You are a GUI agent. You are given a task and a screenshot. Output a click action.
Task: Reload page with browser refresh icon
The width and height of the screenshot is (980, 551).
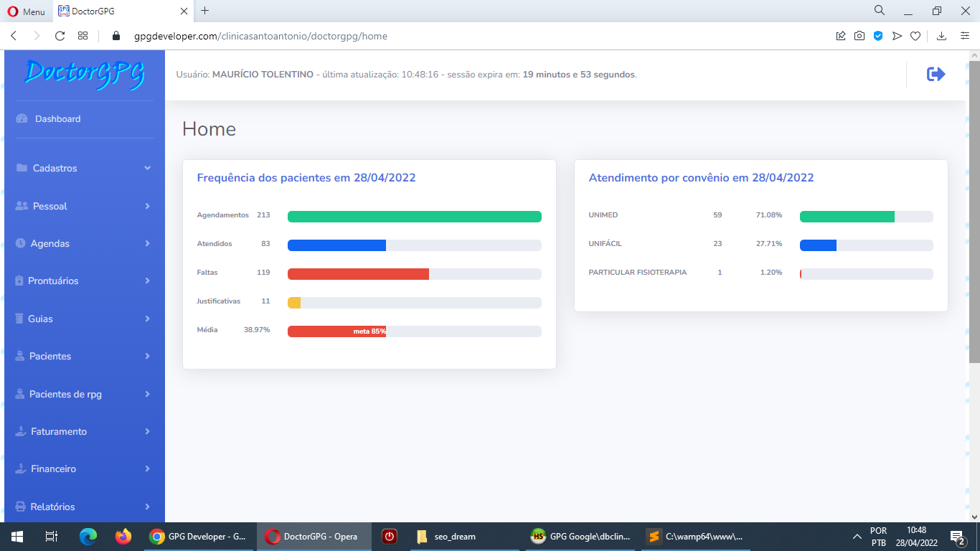[60, 36]
